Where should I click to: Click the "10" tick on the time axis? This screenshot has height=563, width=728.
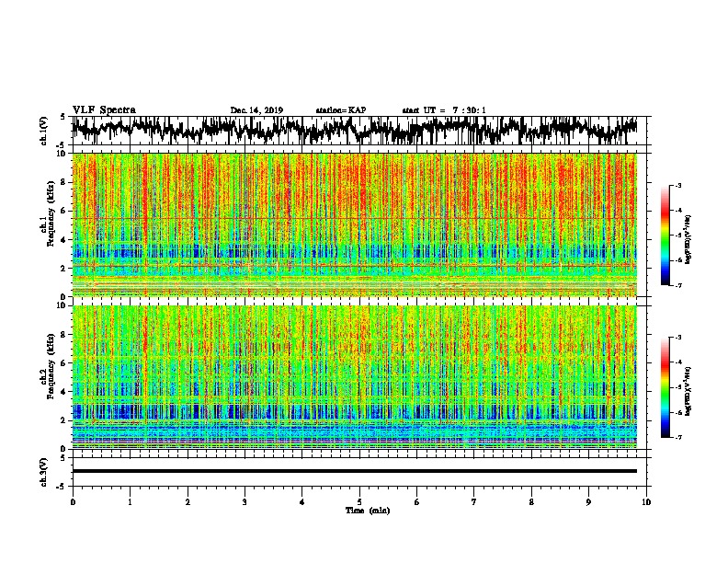point(646,502)
